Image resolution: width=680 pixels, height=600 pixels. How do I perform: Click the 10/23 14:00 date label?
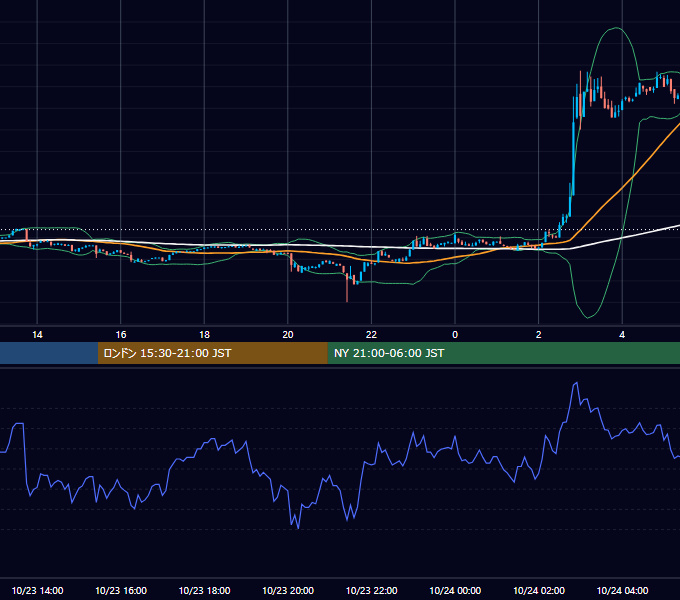click(x=37, y=590)
